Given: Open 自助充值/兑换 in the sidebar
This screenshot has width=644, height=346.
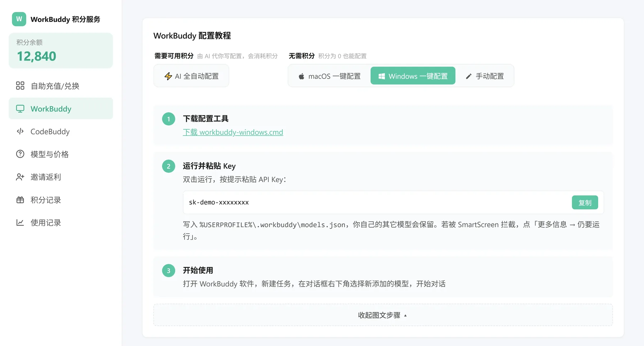Looking at the screenshot, I should (61, 86).
